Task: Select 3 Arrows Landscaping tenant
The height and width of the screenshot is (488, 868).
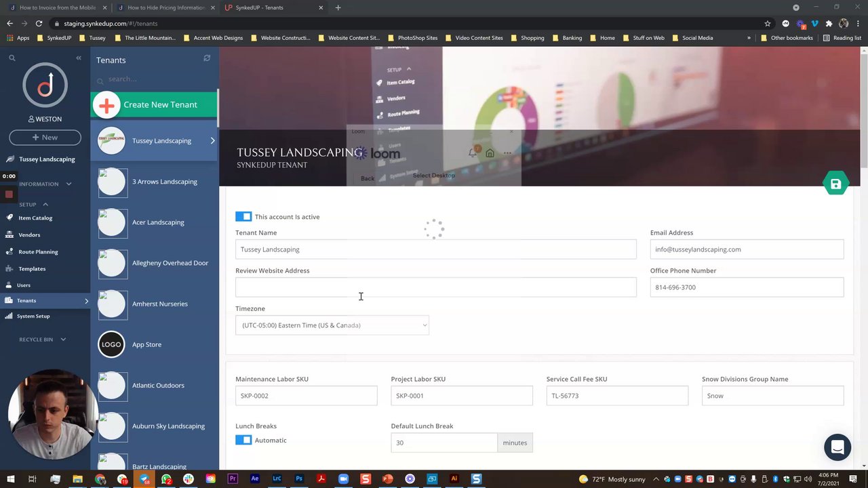Action: pos(155,182)
